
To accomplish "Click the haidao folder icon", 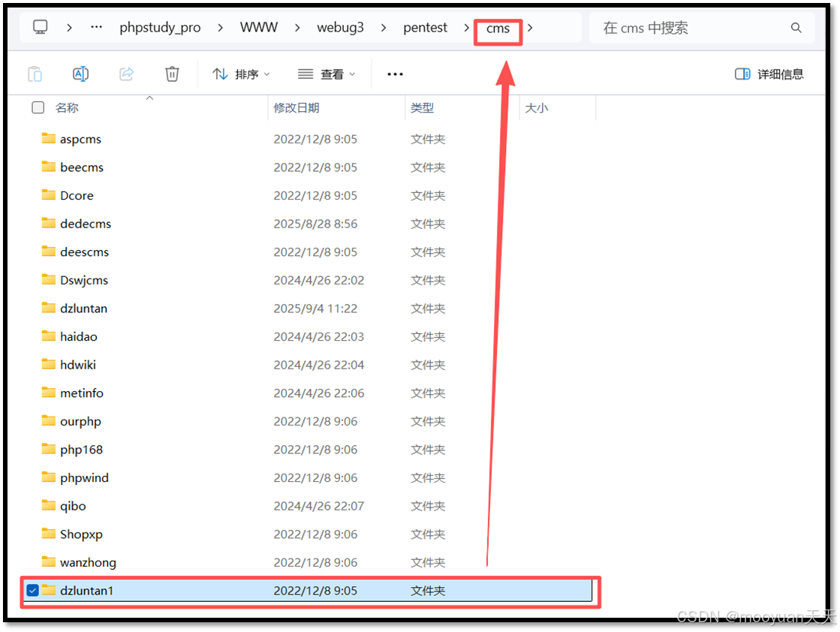I will [49, 336].
